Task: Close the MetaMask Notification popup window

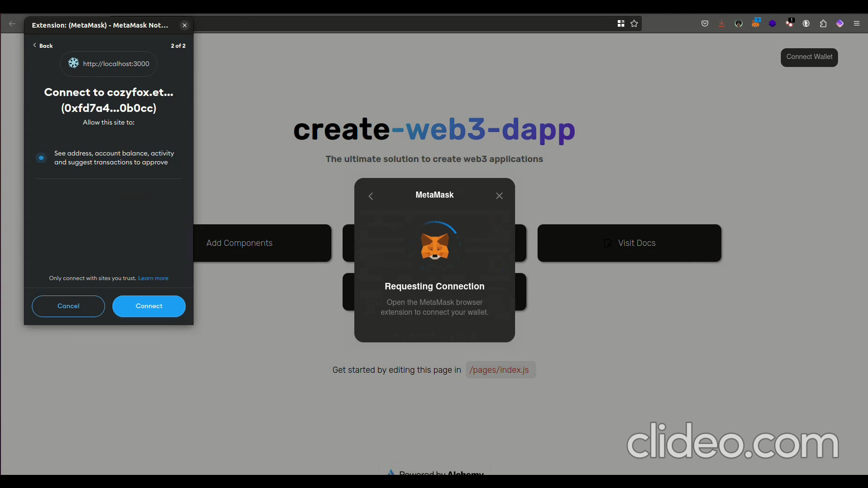Action: [x=185, y=25]
